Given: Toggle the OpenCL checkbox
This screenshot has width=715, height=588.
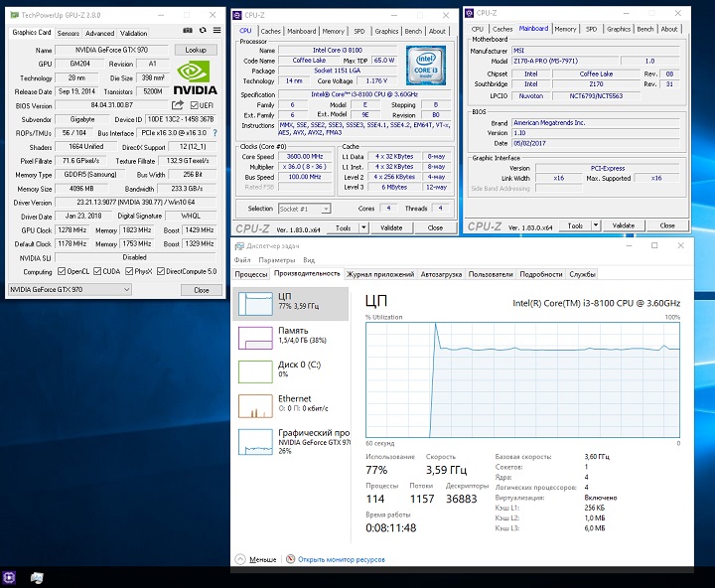Looking at the screenshot, I should click(62, 271).
